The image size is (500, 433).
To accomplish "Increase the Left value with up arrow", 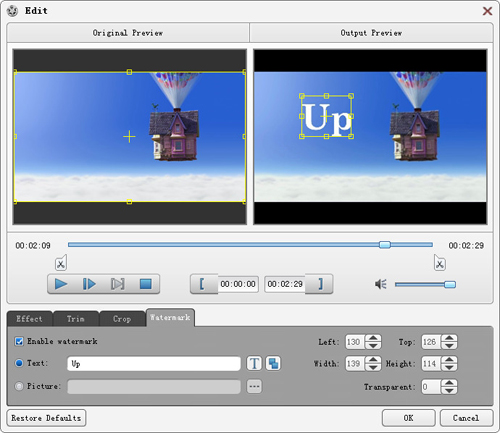I will [373, 338].
